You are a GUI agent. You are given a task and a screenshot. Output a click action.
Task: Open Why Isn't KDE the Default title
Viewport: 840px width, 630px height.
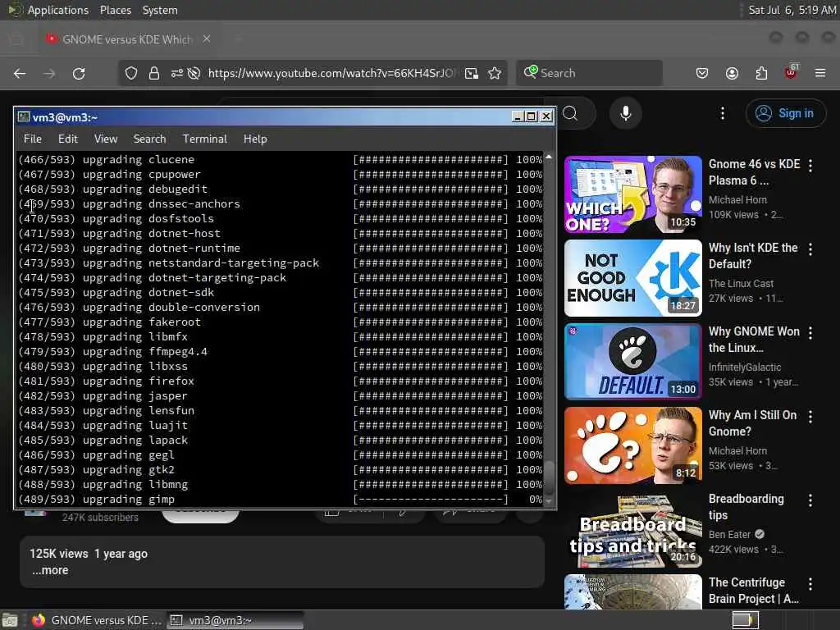pos(753,256)
